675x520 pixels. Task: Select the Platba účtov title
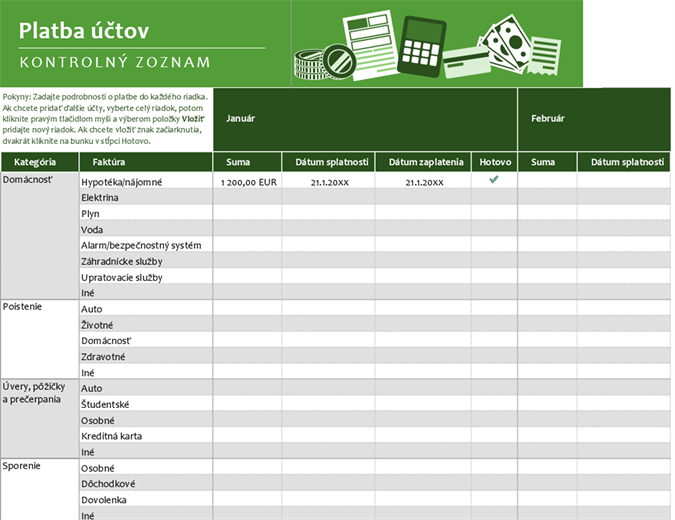tap(84, 31)
